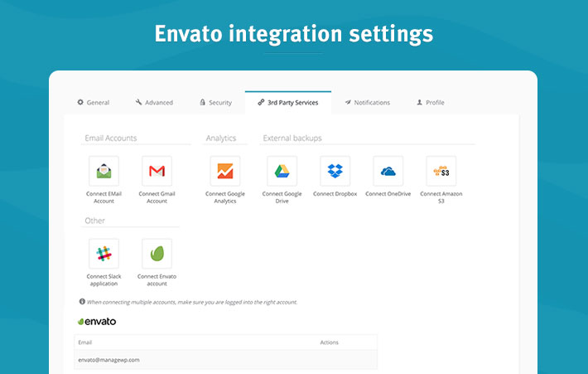Open the Notifications tab
This screenshot has width=588, height=374.
pyautogui.click(x=367, y=103)
